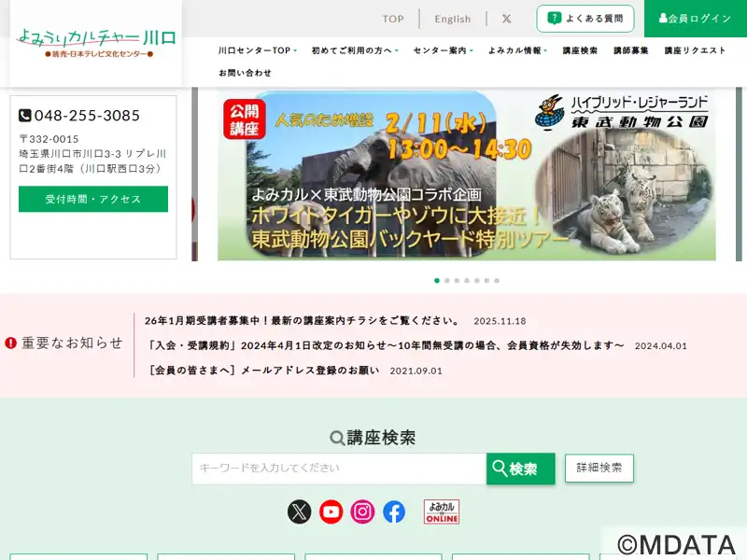
Task: Open the 講座リクエスト nav item
Action: 695,50
